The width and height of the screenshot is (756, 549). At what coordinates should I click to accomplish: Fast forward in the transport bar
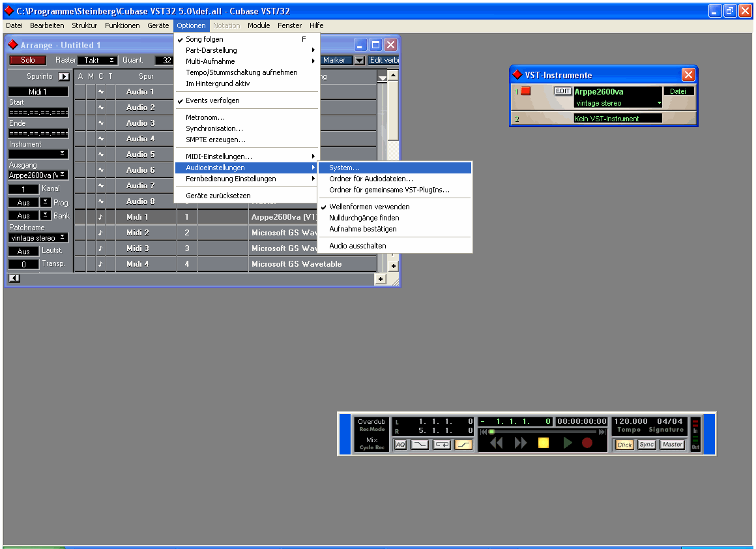click(x=520, y=442)
